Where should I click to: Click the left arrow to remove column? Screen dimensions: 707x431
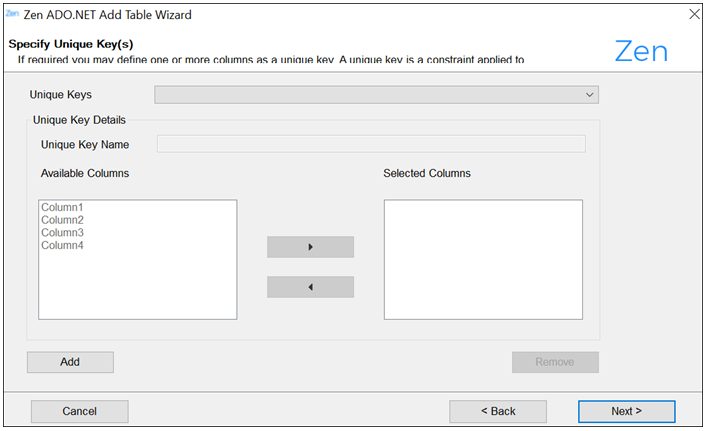(x=310, y=287)
